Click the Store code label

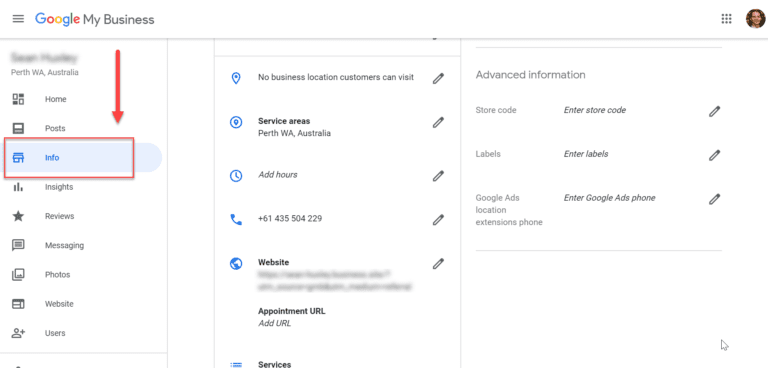click(496, 110)
